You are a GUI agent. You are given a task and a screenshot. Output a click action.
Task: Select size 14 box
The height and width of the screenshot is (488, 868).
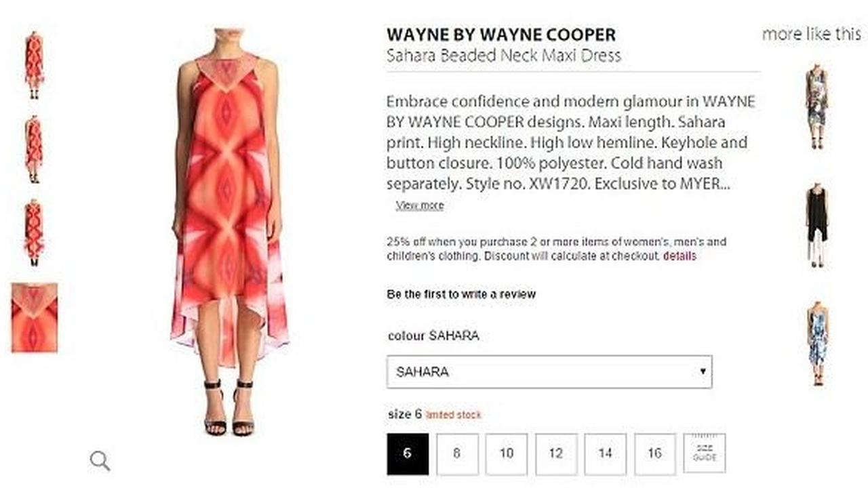tap(606, 453)
